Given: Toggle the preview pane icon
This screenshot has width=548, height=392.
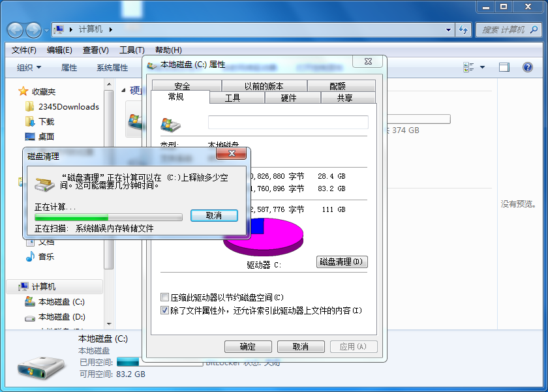Looking at the screenshot, I should click(x=504, y=67).
